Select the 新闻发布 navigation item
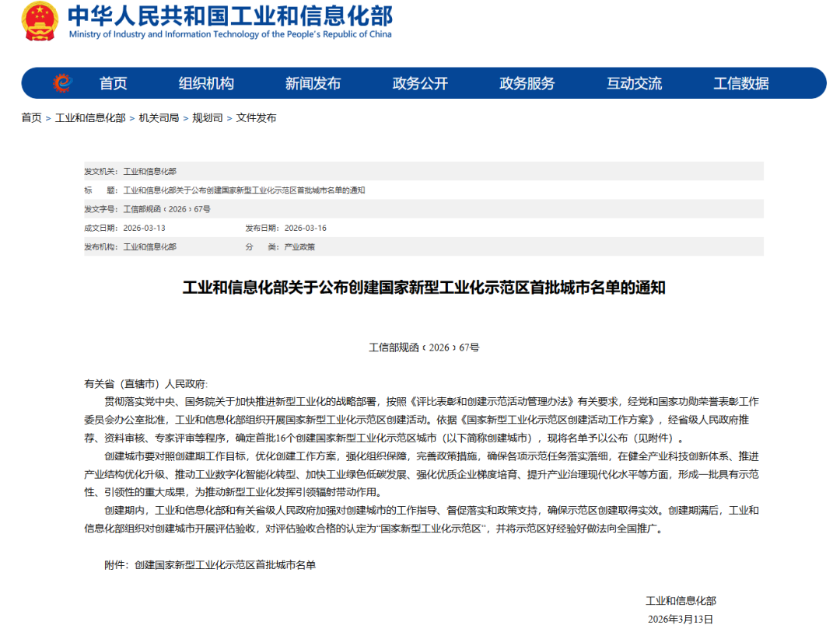 313,83
